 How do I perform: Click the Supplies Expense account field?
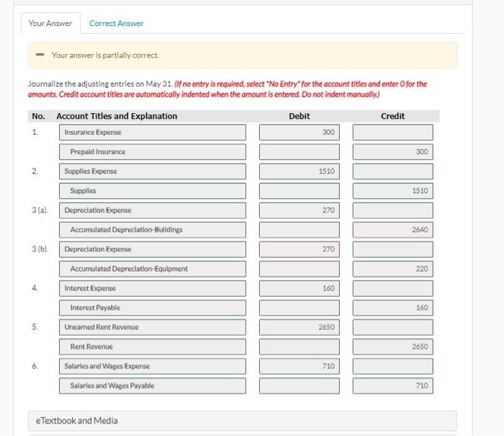153,172
